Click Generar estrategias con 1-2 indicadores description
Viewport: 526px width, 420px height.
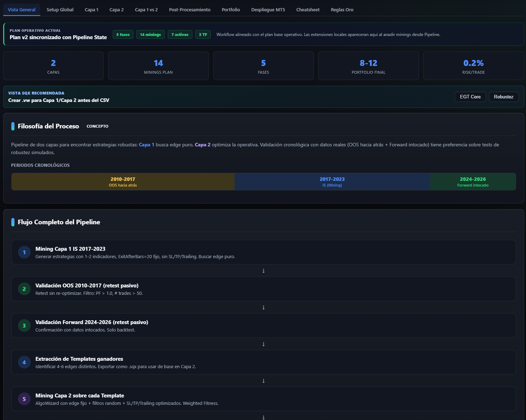point(135,257)
